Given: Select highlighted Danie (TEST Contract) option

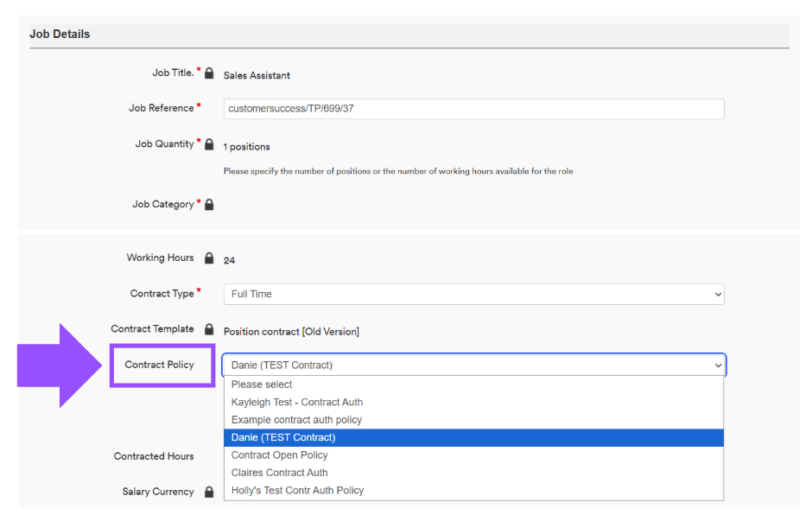Looking at the screenshot, I should (x=474, y=437).
